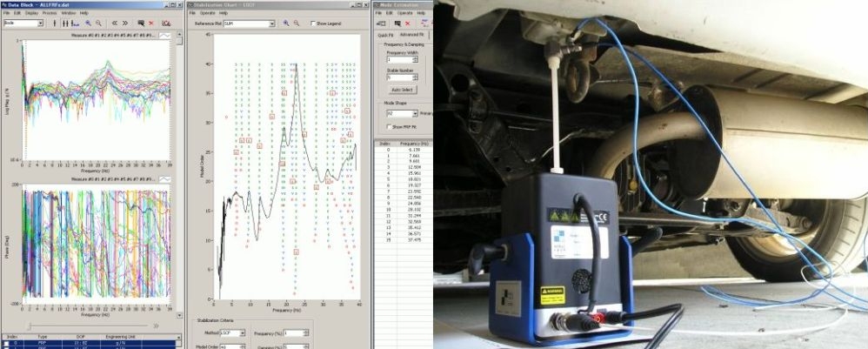Select frequency row 6.139 in mode table
This screenshot has width=868, height=349.
click(x=404, y=150)
